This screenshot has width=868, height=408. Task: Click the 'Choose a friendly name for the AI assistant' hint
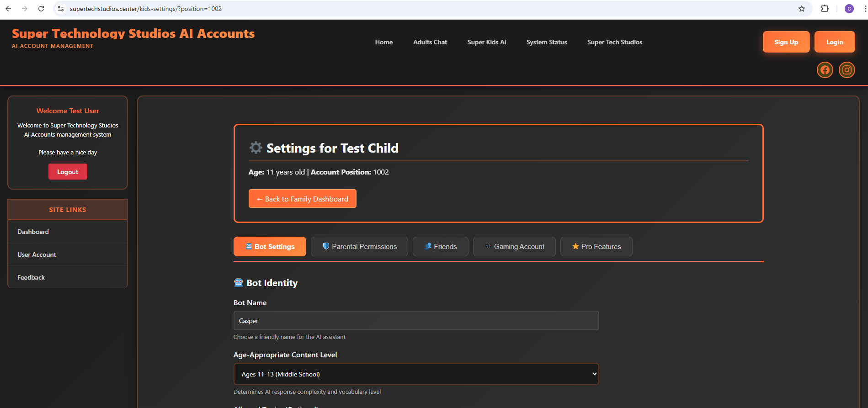pyautogui.click(x=289, y=337)
